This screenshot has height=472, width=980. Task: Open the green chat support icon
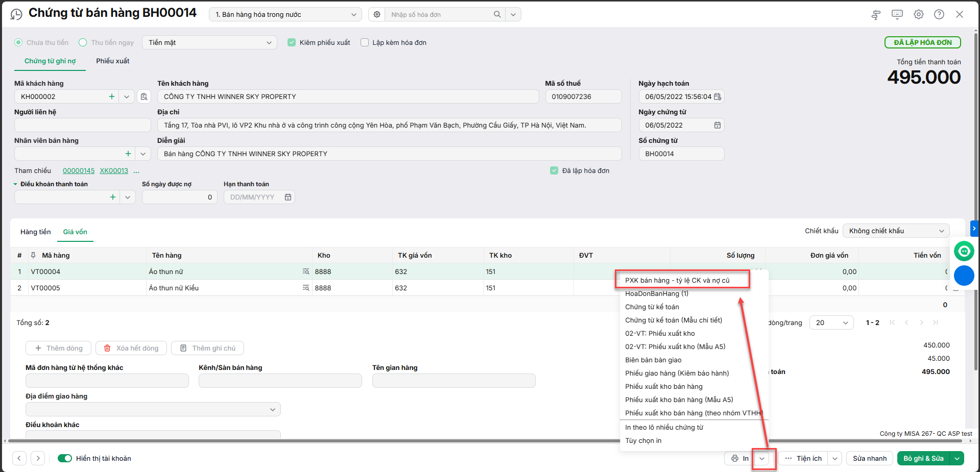click(964, 251)
